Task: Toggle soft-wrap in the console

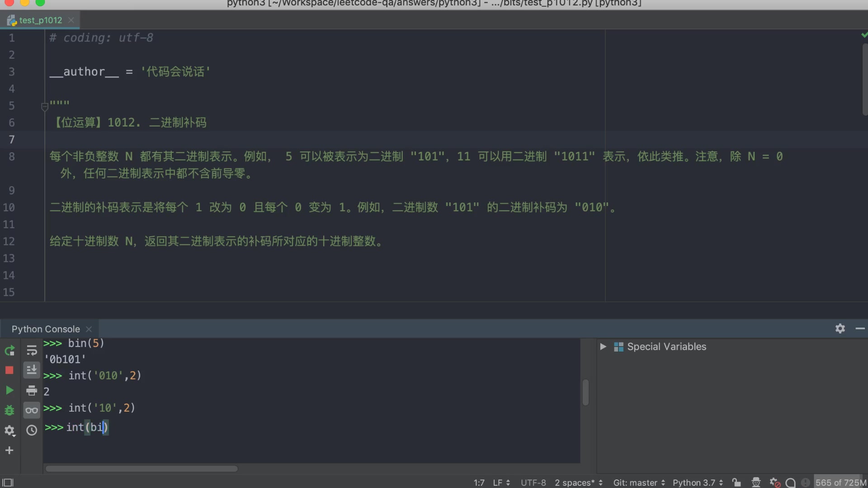Action: (x=32, y=351)
